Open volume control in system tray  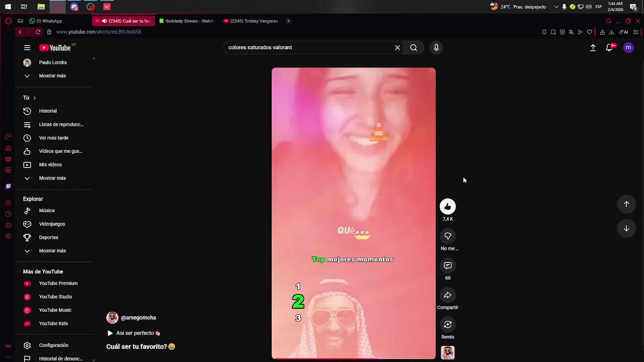pyautogui.click(x=589, y=7)
